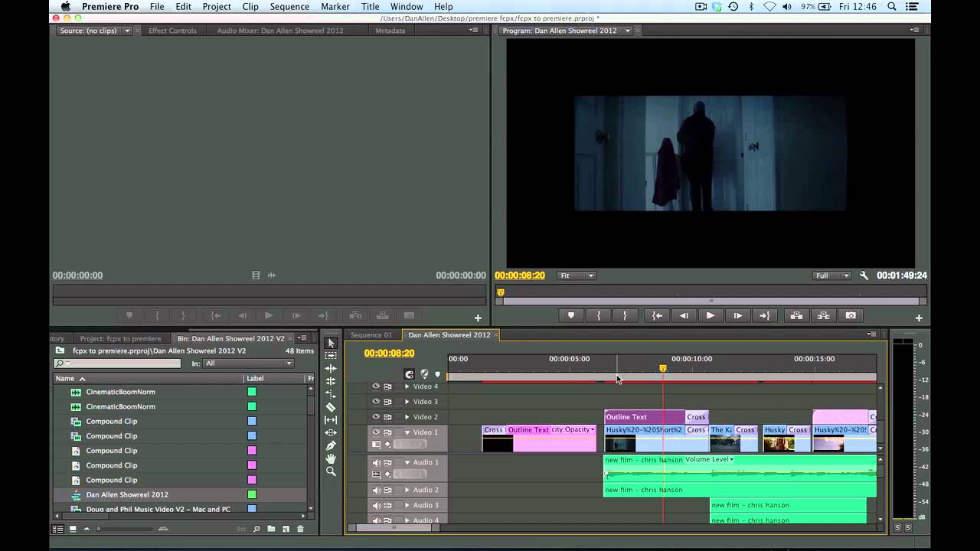Click Go to In point button
The width and height of the screenshot is (980, 551).
point(657,315)
